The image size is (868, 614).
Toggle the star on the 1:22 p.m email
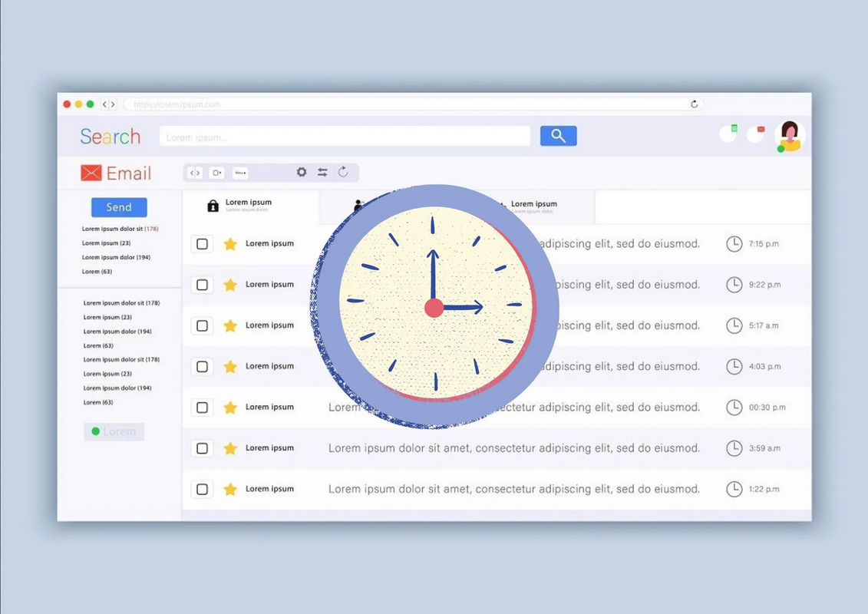click(230, 490)
